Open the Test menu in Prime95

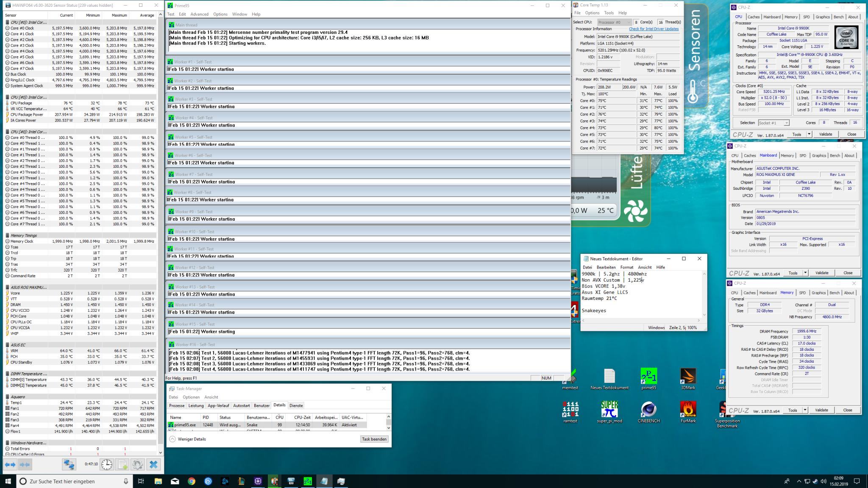[x=171, y=14]
